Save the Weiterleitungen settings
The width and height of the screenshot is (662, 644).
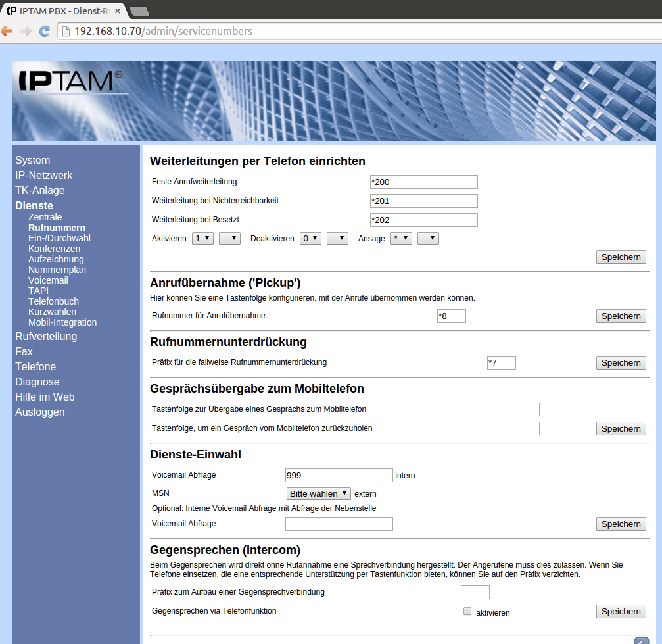(621, 257)
